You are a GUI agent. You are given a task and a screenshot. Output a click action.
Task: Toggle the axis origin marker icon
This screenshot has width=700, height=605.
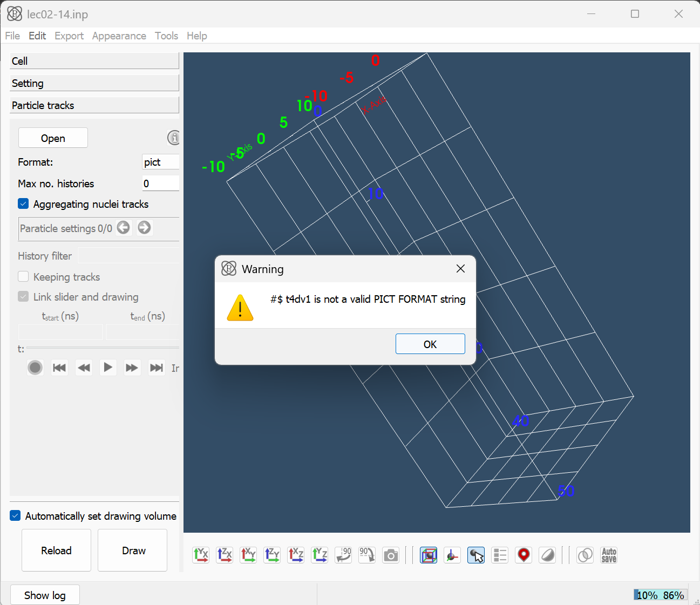(452, 555)
